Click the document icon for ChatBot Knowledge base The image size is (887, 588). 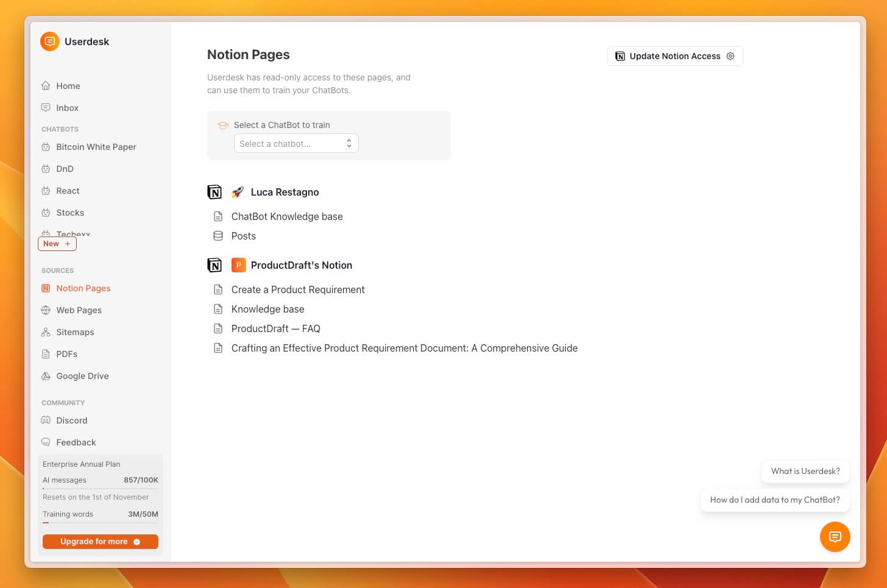218,216
